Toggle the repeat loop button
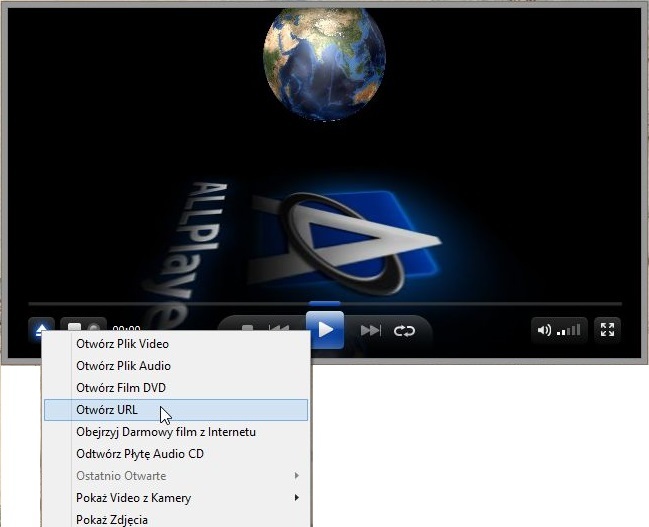 404,331
